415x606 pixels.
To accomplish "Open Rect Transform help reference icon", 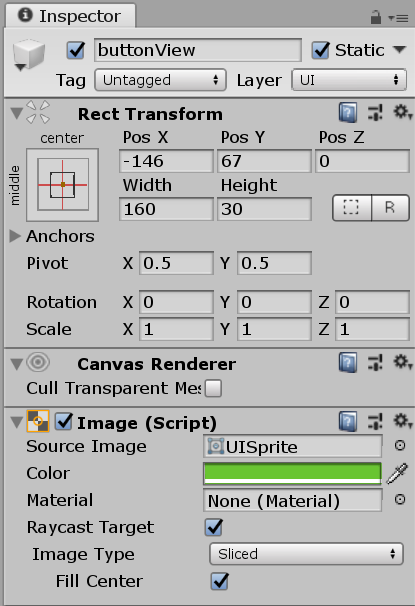I will (348, 113).
